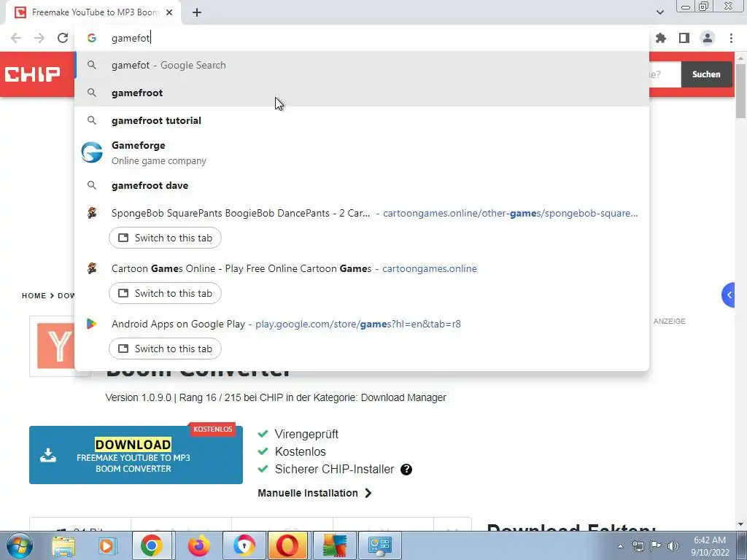Open Windows Explorer from the taskbar
The height and width of the screenshot is (560, 747).
63,545
